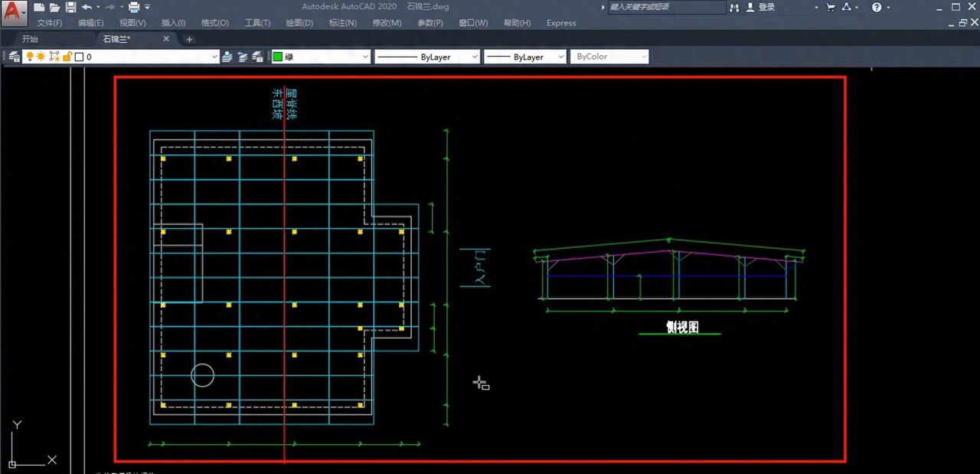Expand the Help dropdown arrow
This screenshot has width=980, height=474.
888,7
